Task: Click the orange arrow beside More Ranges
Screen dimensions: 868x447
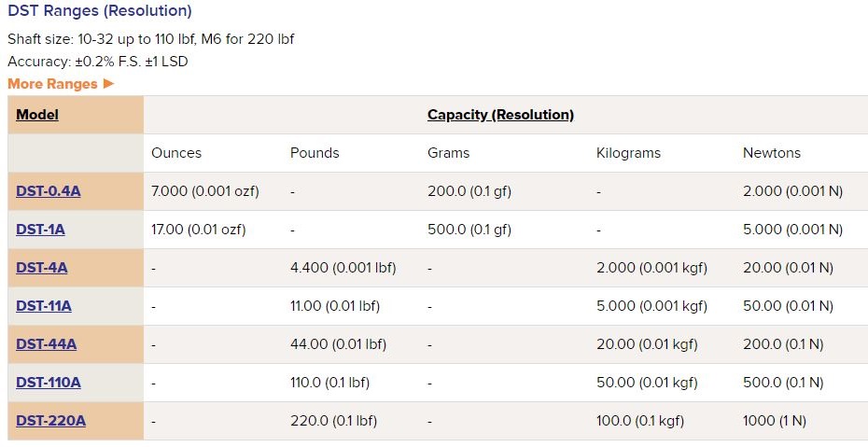Action: click(x=108, y=84)
